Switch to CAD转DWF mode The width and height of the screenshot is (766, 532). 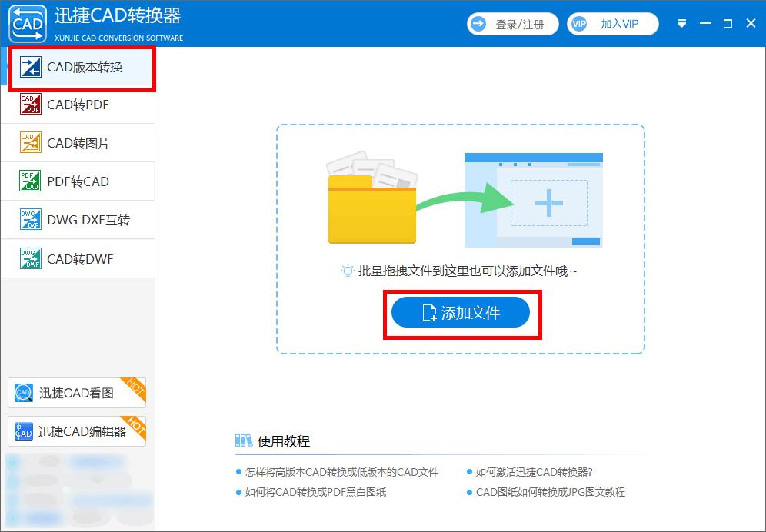pos(78,258)
